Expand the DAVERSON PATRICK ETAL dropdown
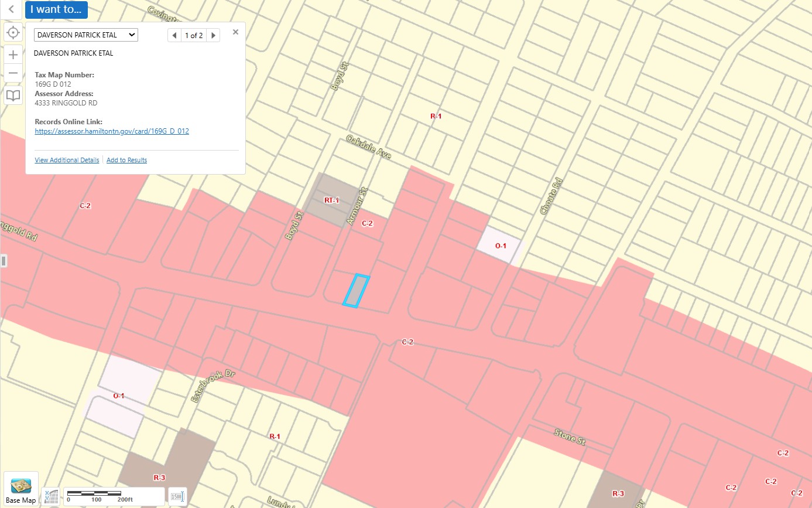The image size is (812, 508). 86,35
